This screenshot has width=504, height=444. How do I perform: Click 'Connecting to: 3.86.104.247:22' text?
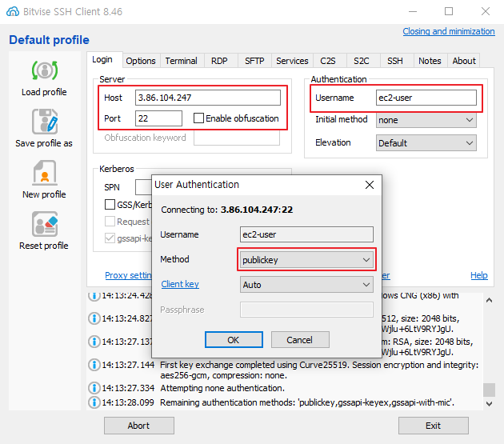227,210
